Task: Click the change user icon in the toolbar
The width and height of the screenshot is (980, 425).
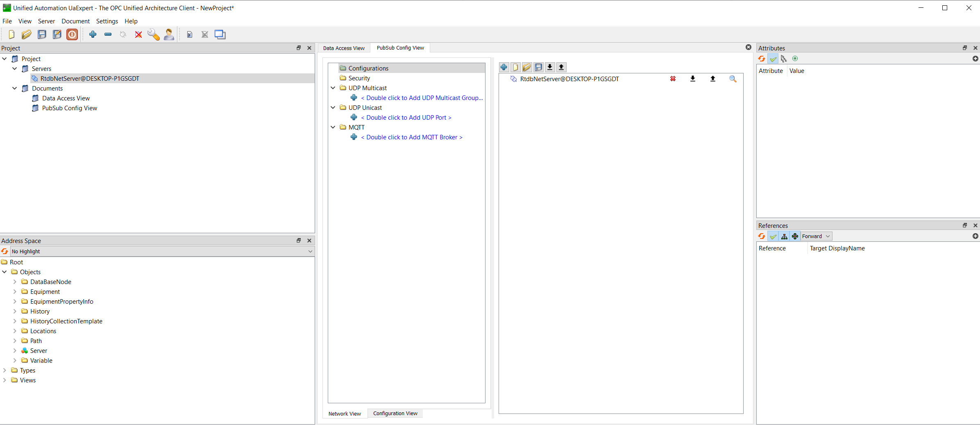Action: pyautogui.click(x=169, y=34)
